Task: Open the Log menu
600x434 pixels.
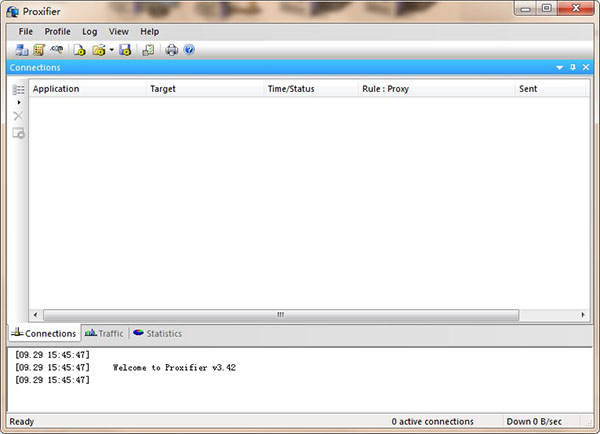Action: [90, 32]
